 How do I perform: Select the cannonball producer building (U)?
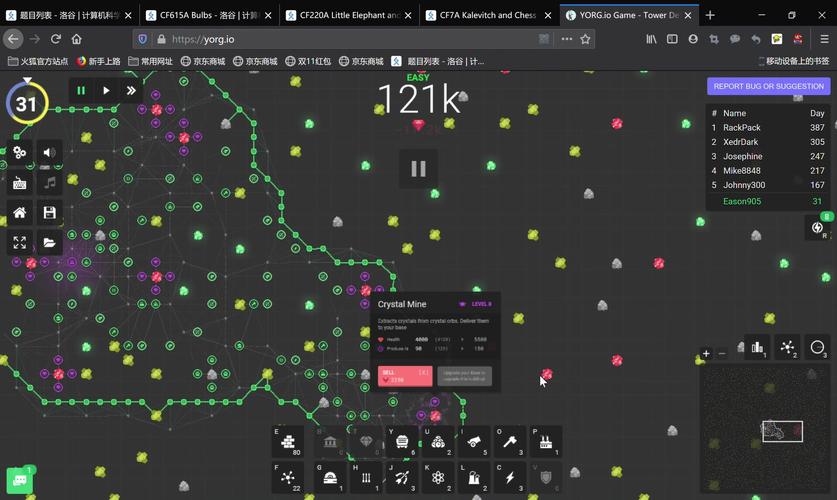pyautogui.click(x=438, y=441)
